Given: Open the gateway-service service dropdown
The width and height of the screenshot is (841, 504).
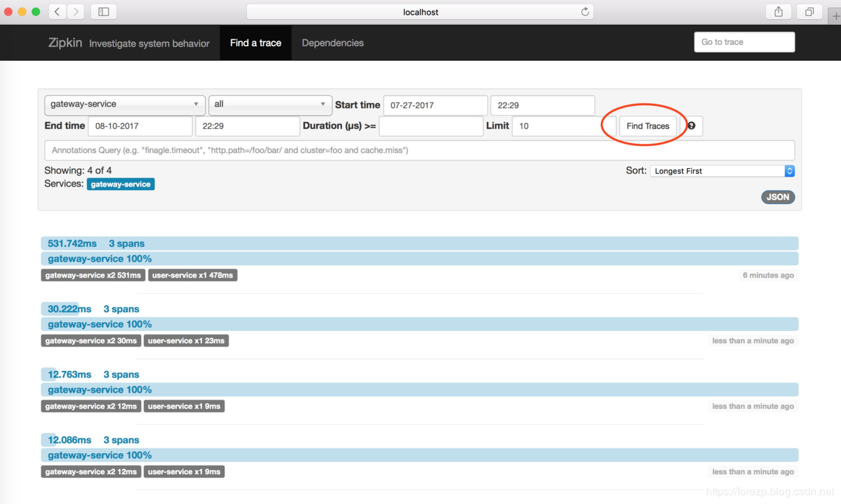Looking at the screenshot, I should [125, 104].
